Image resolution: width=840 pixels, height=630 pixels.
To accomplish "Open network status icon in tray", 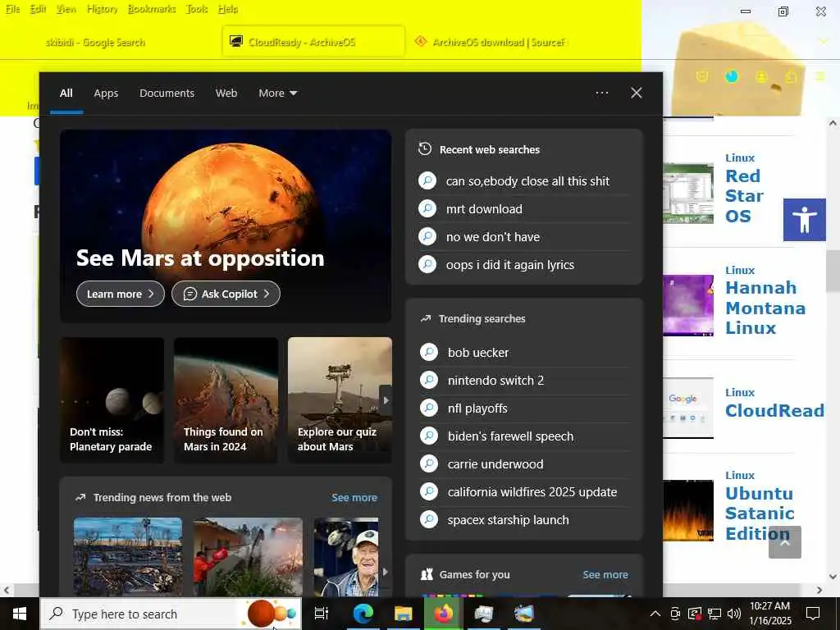I will tap(714, 614).
